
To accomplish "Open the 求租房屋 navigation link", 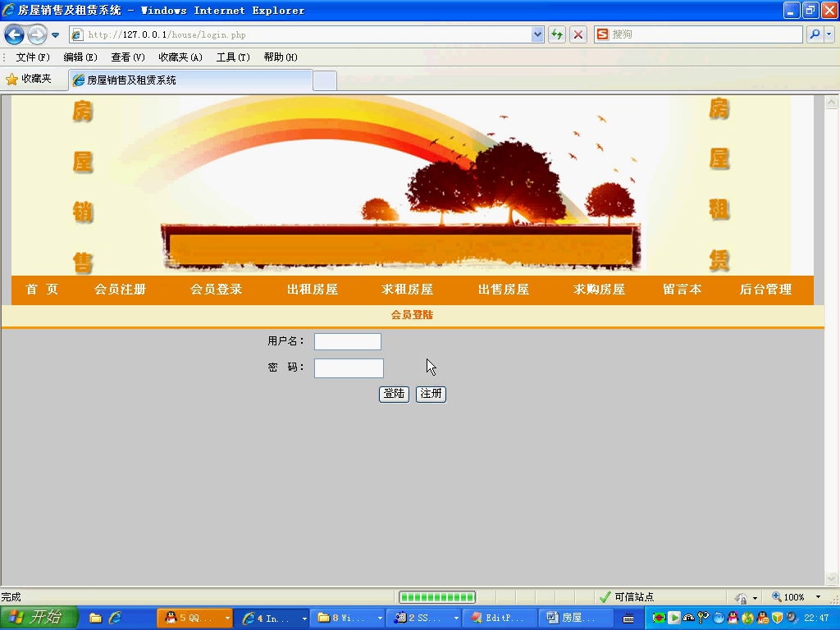I will coord(407,290).
